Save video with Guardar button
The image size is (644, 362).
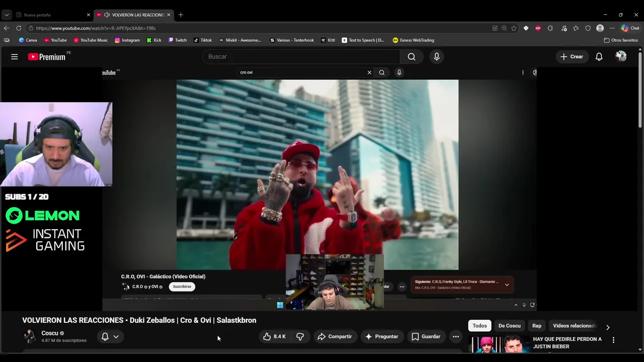pos(426,336)
